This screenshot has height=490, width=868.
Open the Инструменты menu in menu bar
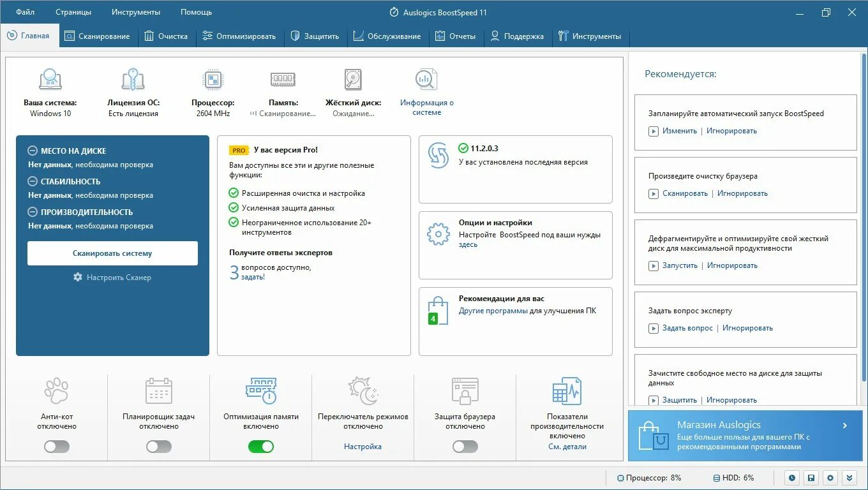coord(136,12)
